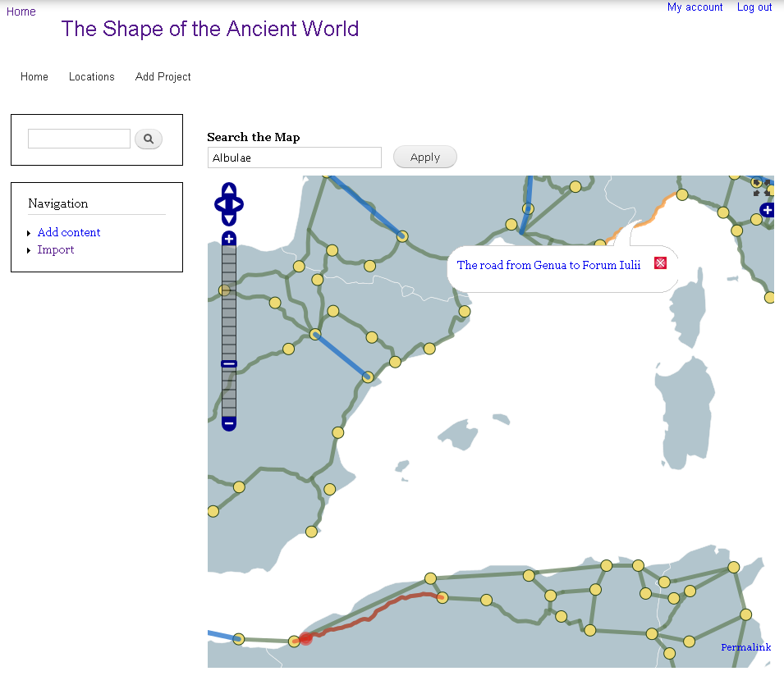
Task: Click the zoom bar slider handle
Action: 229,363
